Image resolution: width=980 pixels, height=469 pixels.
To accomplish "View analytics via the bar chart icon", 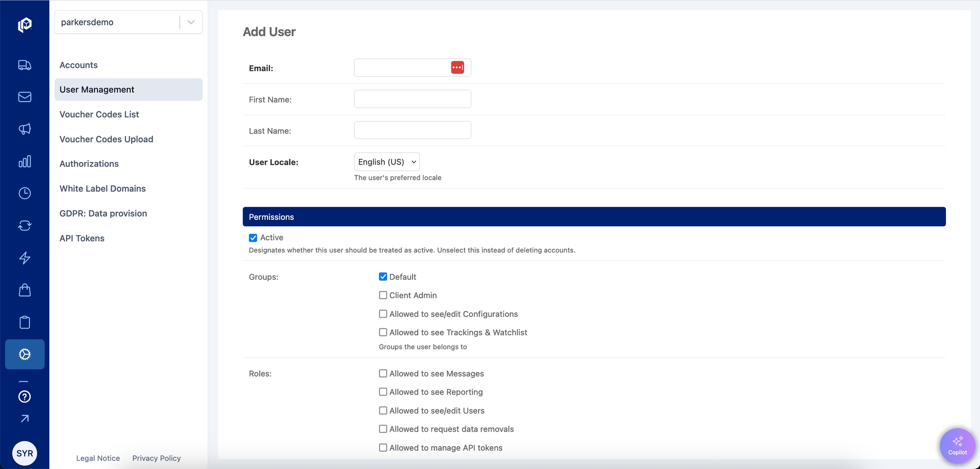I will coord(25,161).
